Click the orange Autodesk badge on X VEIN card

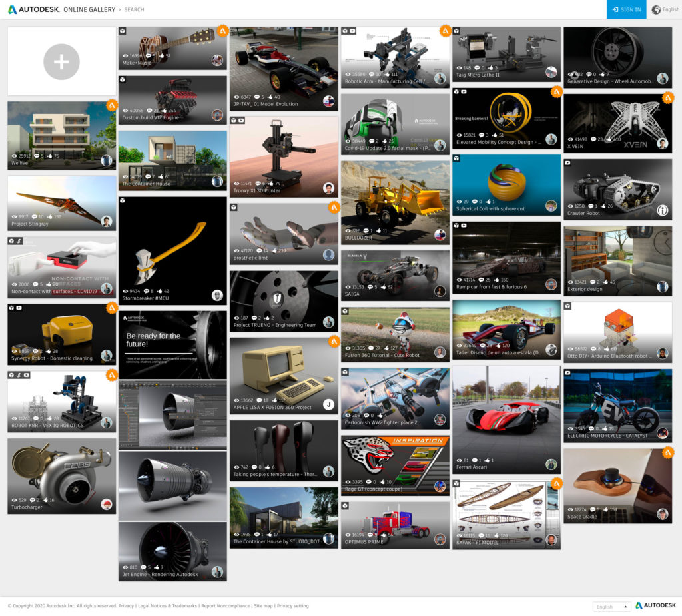point(667,97)
